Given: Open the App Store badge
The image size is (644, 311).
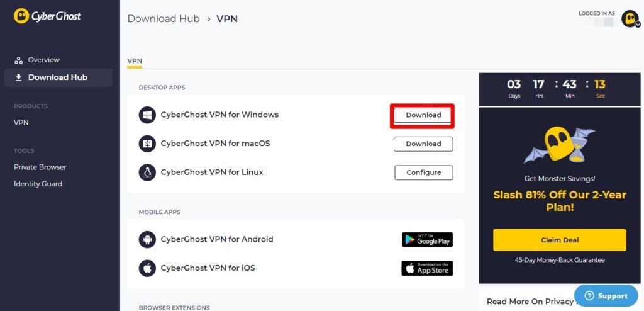Looking at the screenshot, I should [x=427, y=268].
